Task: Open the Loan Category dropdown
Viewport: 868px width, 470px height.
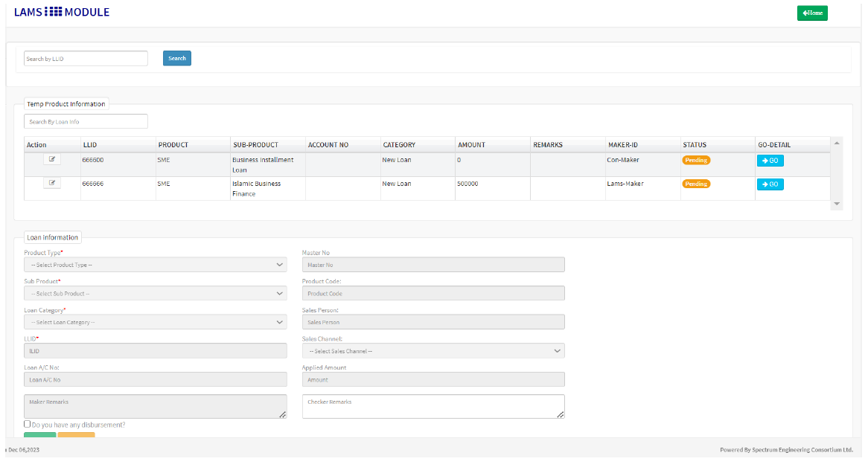Action: (x=155, y=322)
